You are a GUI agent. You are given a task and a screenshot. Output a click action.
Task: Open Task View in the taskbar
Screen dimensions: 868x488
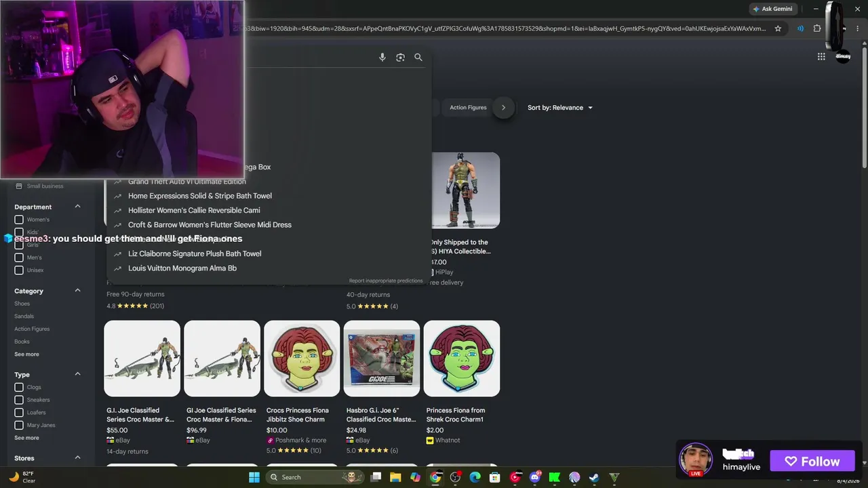[376, 477]
